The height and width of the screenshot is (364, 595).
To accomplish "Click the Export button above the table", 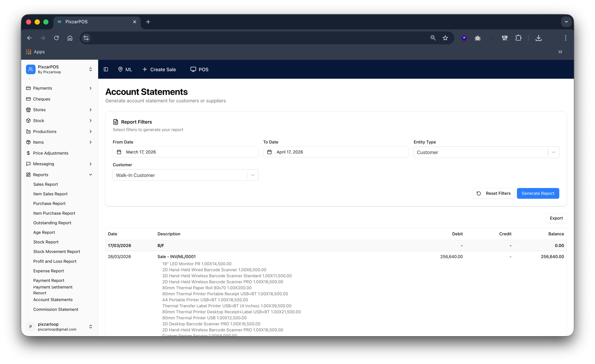I will 556,218.
